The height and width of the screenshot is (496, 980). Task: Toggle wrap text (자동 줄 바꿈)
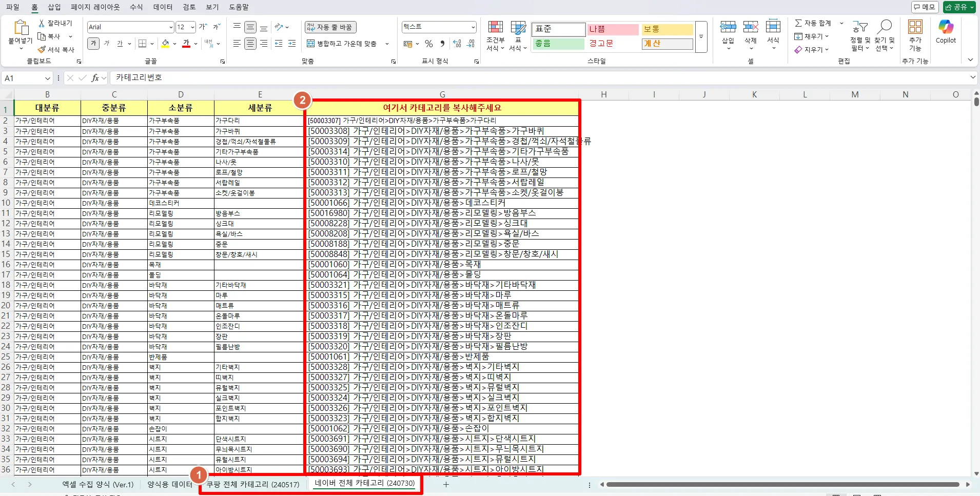click(x=331, y=27)
